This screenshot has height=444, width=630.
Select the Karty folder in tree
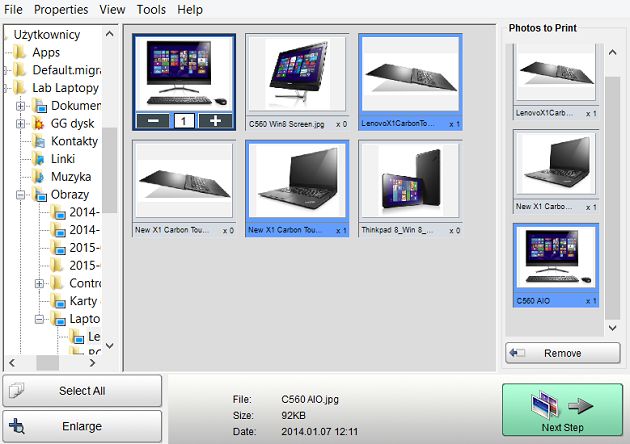(83, 301)
